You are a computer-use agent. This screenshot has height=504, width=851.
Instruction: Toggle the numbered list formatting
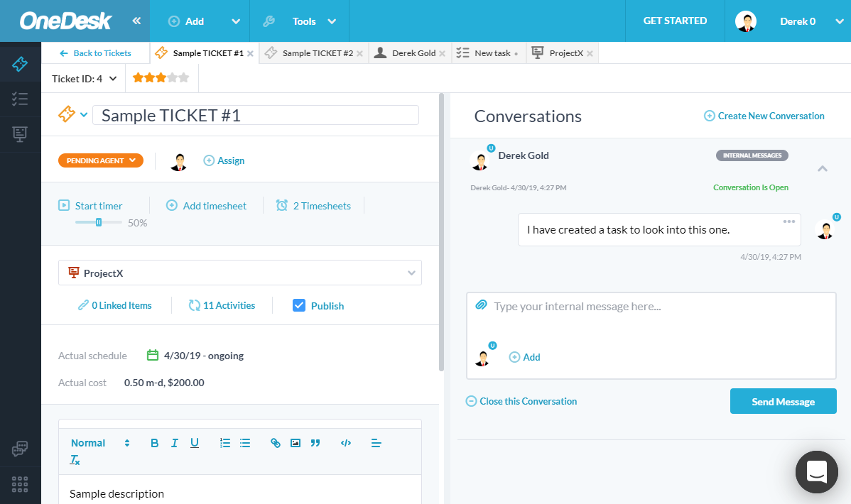tap(225, 442)
